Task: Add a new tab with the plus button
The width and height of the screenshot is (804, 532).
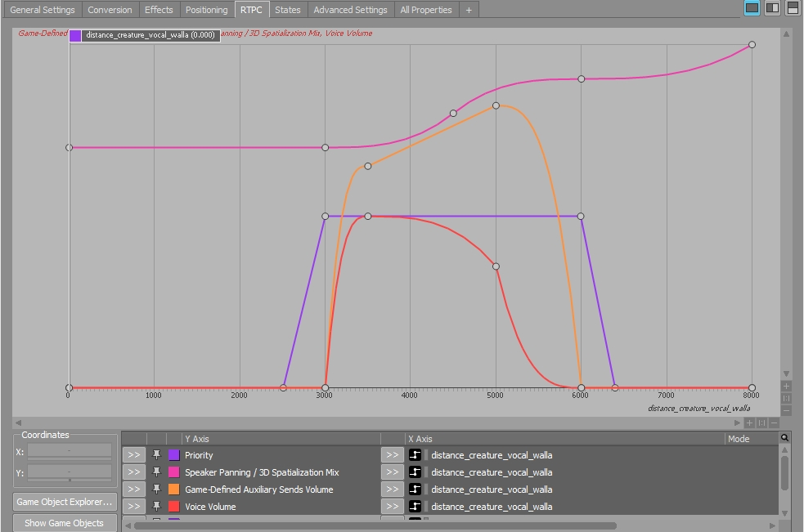Action: click(469, 10)
